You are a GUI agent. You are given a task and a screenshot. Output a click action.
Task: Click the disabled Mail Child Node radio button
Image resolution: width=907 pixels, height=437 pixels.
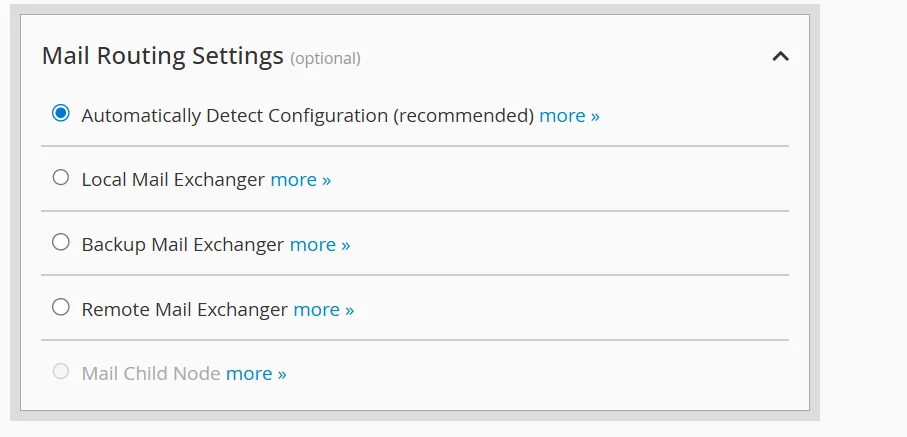click(61, 372)
